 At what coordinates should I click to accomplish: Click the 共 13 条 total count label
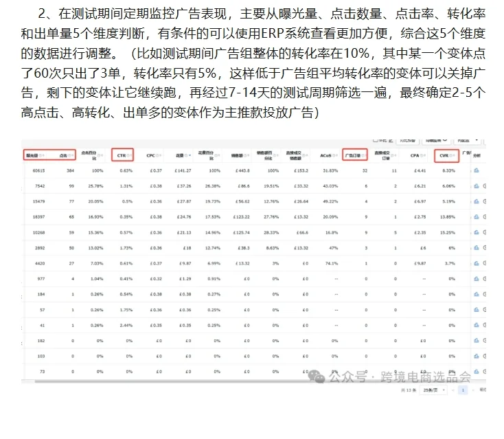[x=409, y=390]
